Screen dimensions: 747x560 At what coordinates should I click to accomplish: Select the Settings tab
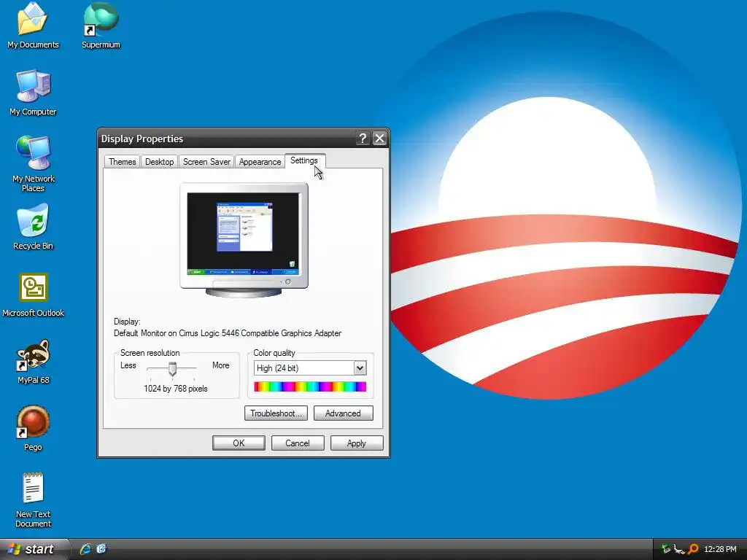pos(304,160)
